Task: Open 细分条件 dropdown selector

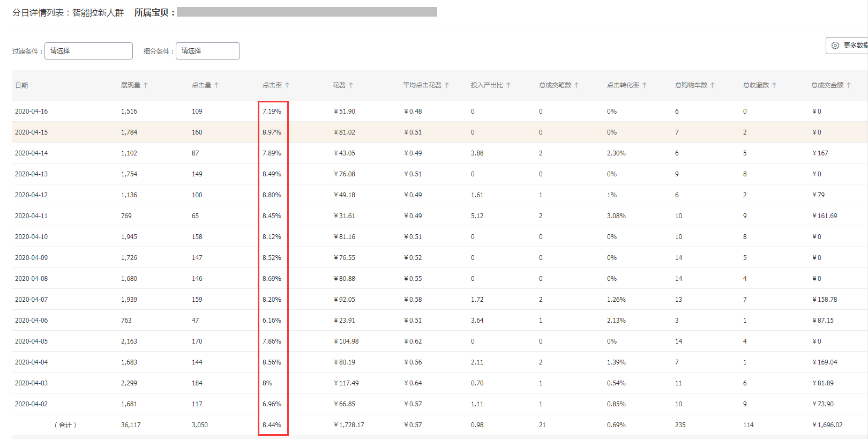Action: [x=207, y=51]
